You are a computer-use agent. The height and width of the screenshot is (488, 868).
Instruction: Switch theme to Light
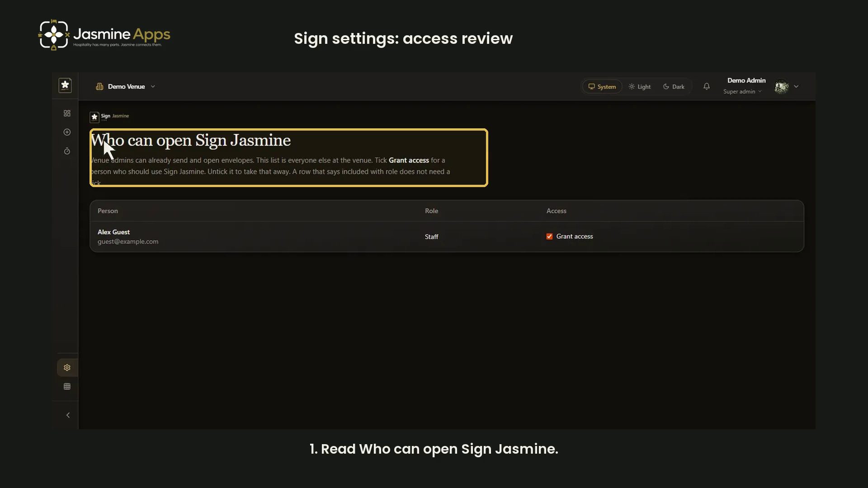pos(640,87)
